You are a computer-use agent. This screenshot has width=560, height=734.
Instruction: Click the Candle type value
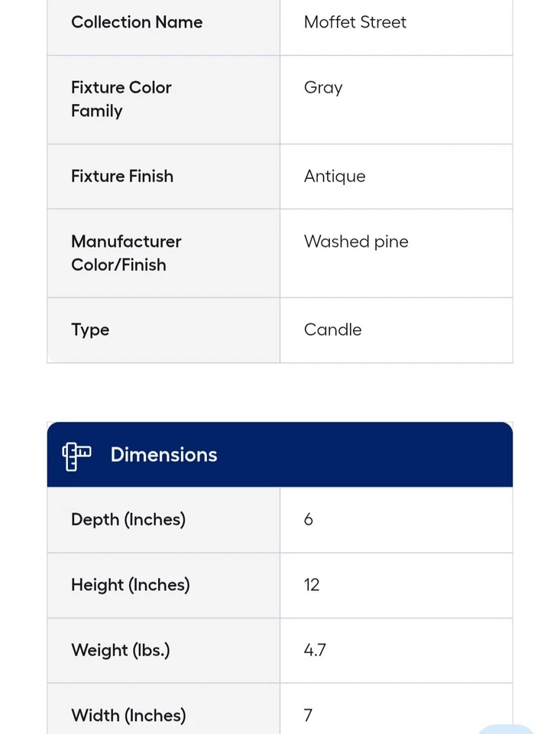[x=333, y=330]
